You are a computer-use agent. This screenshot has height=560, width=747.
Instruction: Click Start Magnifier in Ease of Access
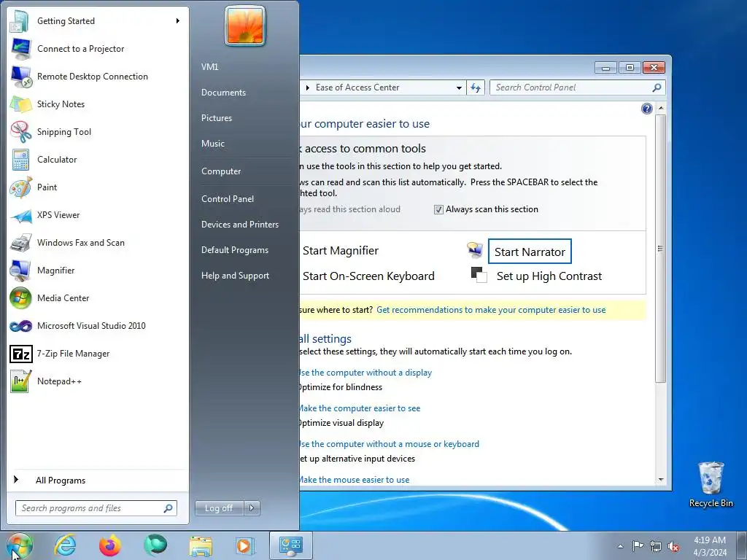click(341, 251)
